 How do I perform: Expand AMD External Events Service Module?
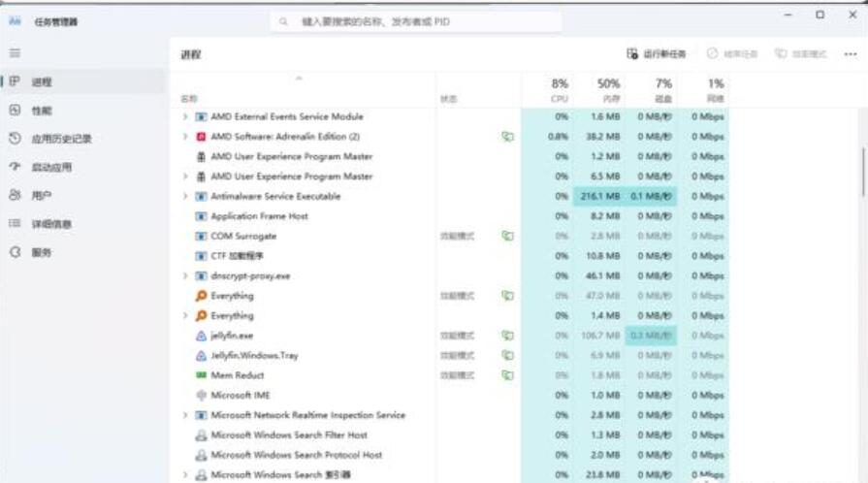point(185,116)
